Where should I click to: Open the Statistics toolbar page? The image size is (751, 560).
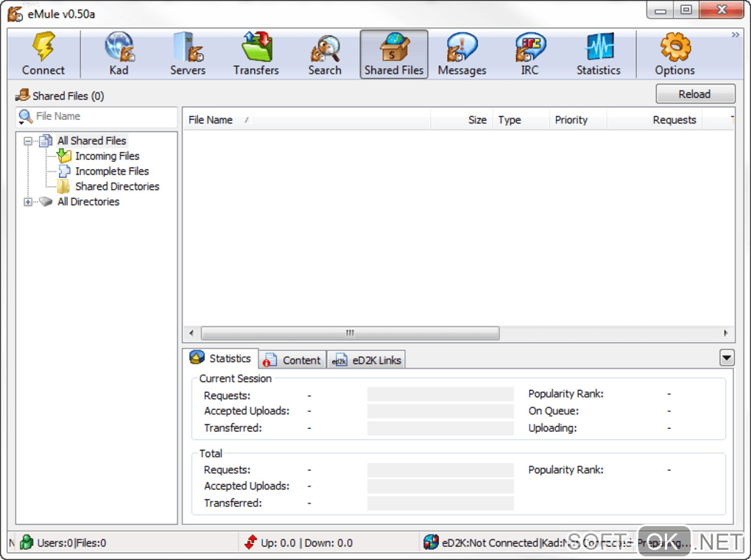(598, 54)
